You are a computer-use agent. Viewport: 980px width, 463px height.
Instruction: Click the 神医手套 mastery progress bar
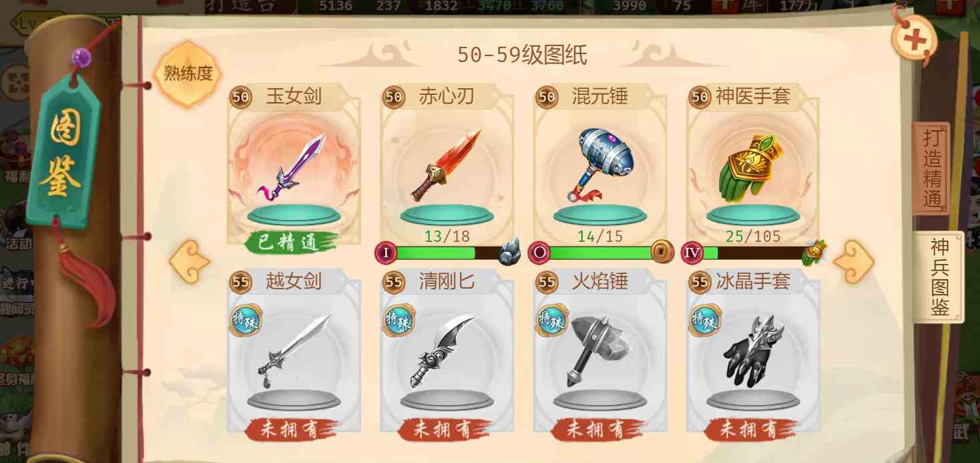point(752,253)
